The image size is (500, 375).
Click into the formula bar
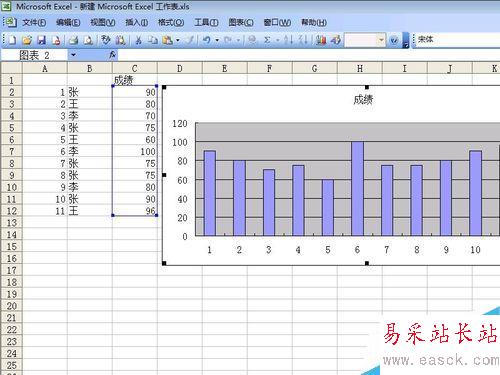point(308,55)
